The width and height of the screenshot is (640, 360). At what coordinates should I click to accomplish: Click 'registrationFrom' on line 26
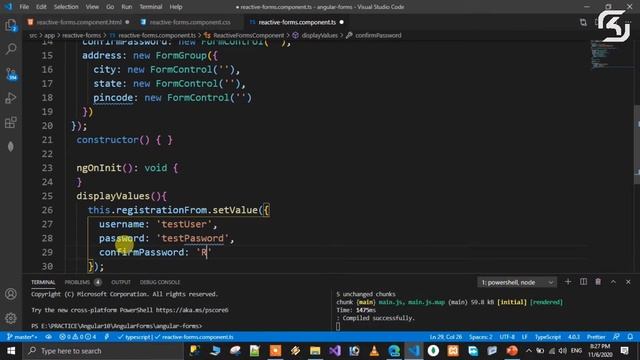coord(161,210)
